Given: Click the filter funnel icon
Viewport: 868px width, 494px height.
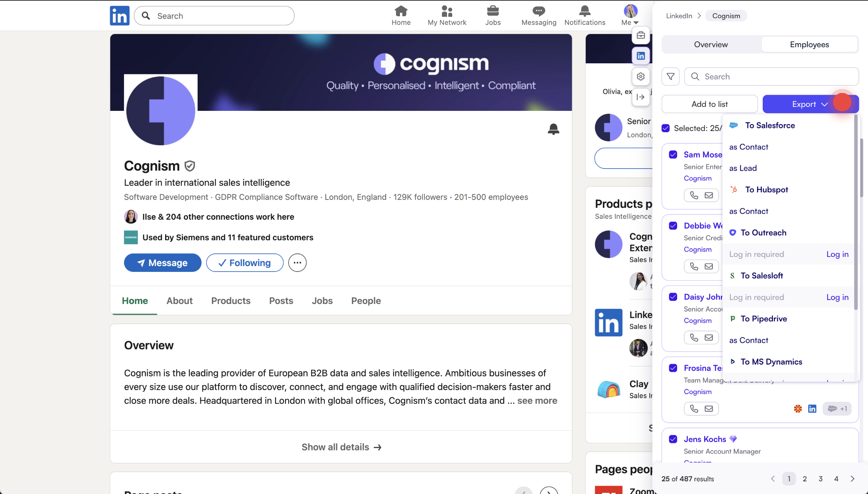Looking at the screenshot, I should coord(670,76).
